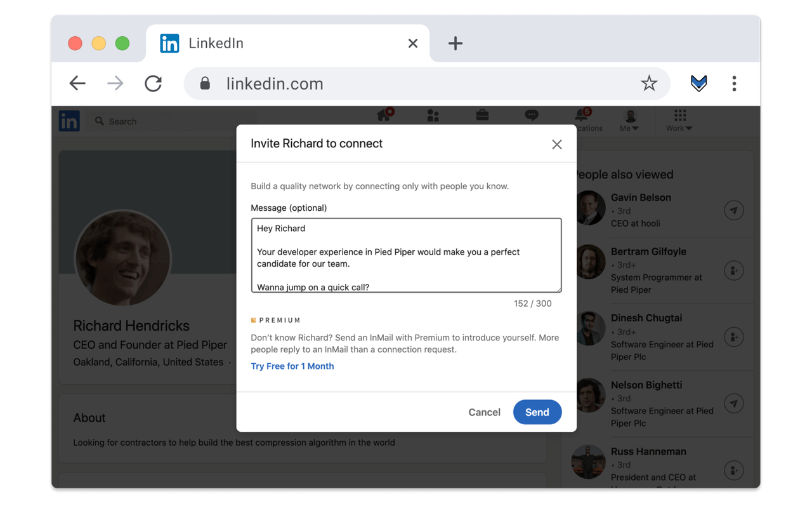Open the blue chevron browser extension

point(698,83)
